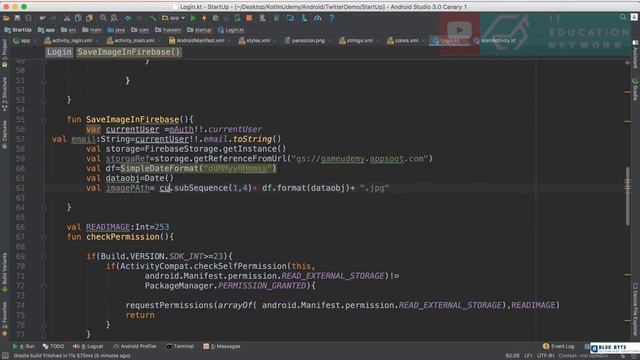640x360 pixels.
Task: Click the fold end marker at line 77
Action: coord(44,335)
